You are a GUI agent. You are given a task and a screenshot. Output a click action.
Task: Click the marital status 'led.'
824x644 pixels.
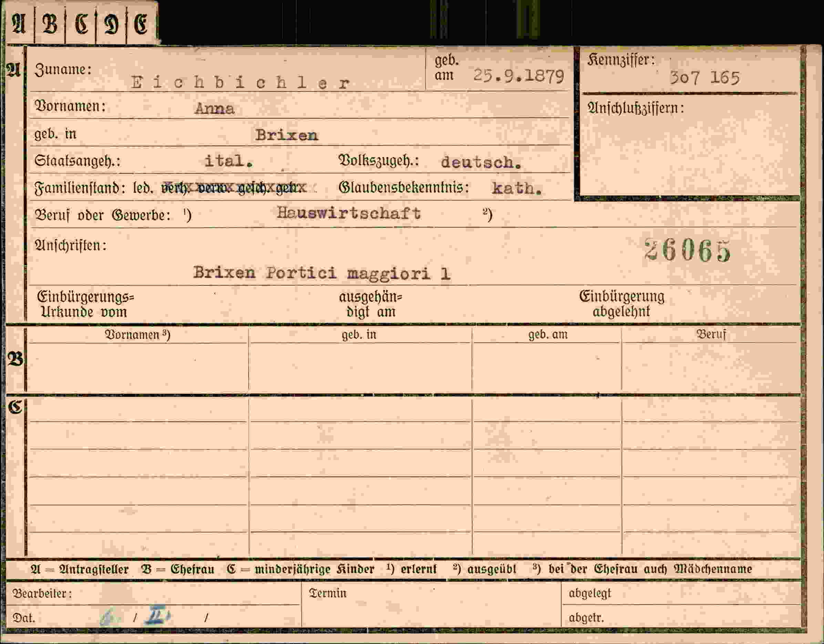(x=143, y=187)
